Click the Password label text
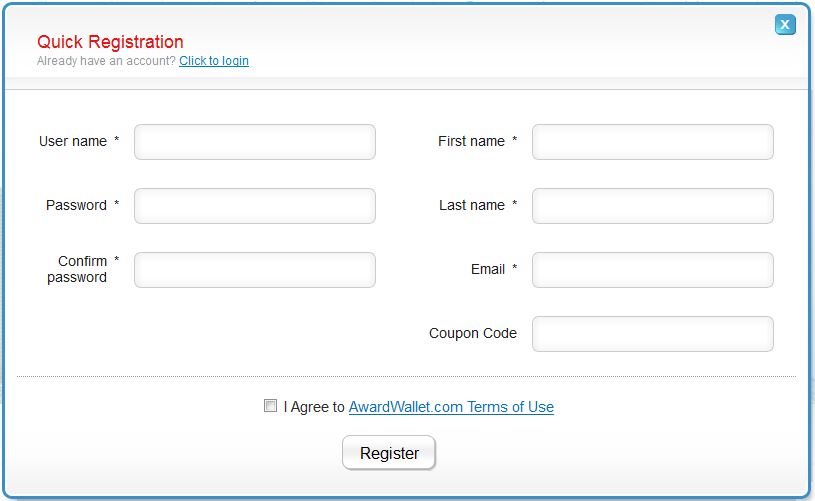The image size is (815, 501). point(76,205)
